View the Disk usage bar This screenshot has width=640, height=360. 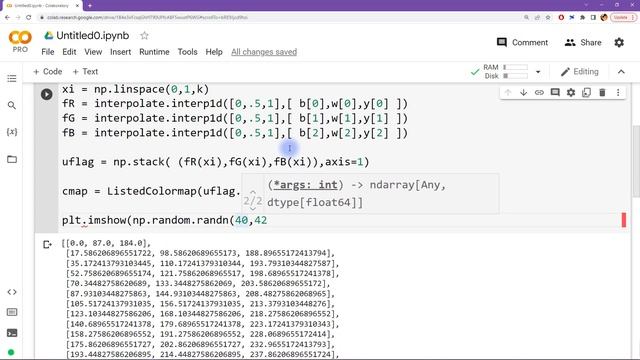tap(515, 76)
